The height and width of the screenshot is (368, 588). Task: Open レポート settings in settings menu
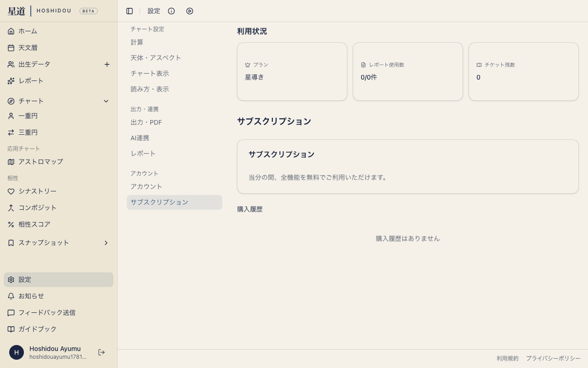tap(175, 154)
